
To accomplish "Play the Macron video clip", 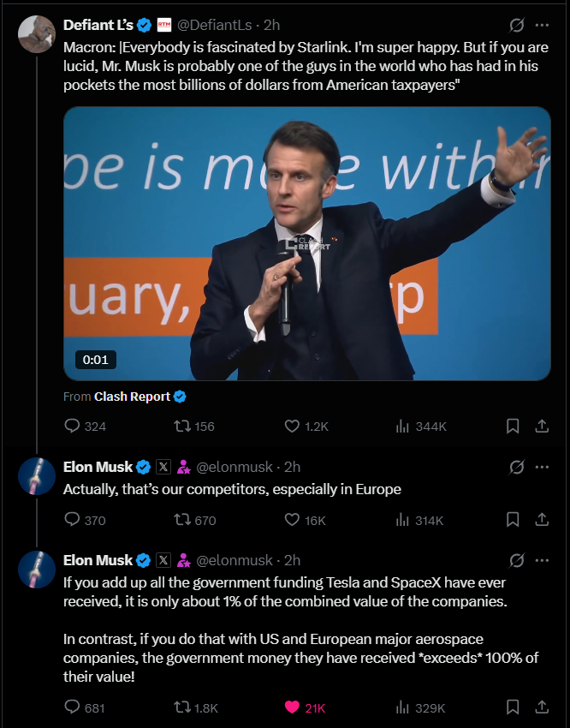I will tap(306, 242).
